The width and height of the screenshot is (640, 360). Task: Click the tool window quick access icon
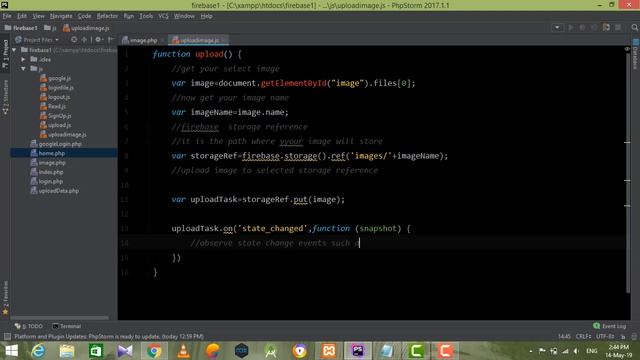click(x=7, y=336)
